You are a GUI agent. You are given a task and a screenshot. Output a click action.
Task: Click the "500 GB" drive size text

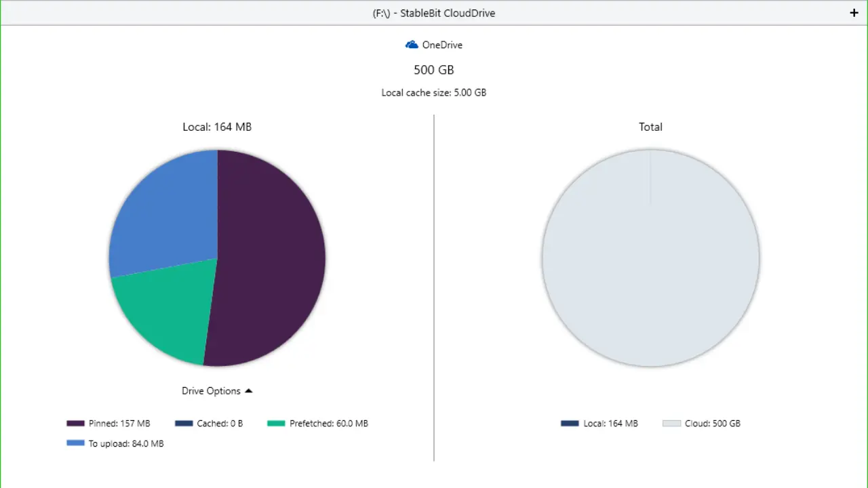(434, 70)
